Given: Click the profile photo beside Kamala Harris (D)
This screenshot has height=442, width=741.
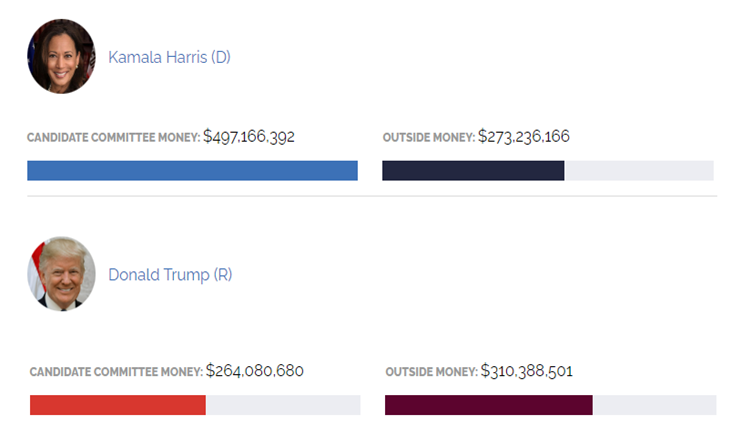Looking at the screenshot, I should click(61, 57).
